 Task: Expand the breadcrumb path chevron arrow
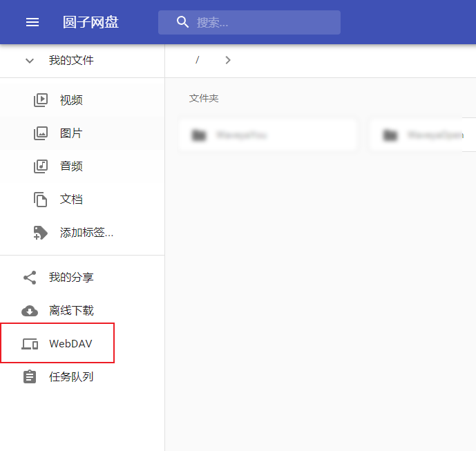pyautogui.click(x=228, y=60)
